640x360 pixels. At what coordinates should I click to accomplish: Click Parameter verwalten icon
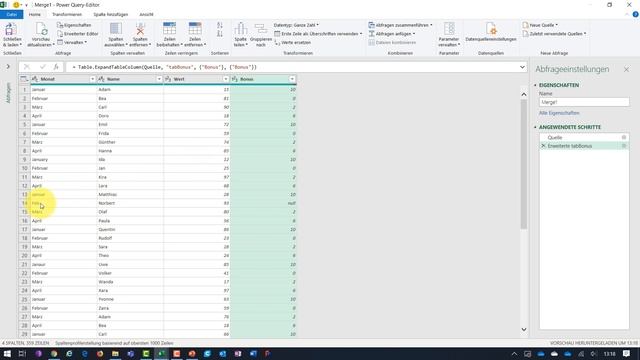[449, 29]
